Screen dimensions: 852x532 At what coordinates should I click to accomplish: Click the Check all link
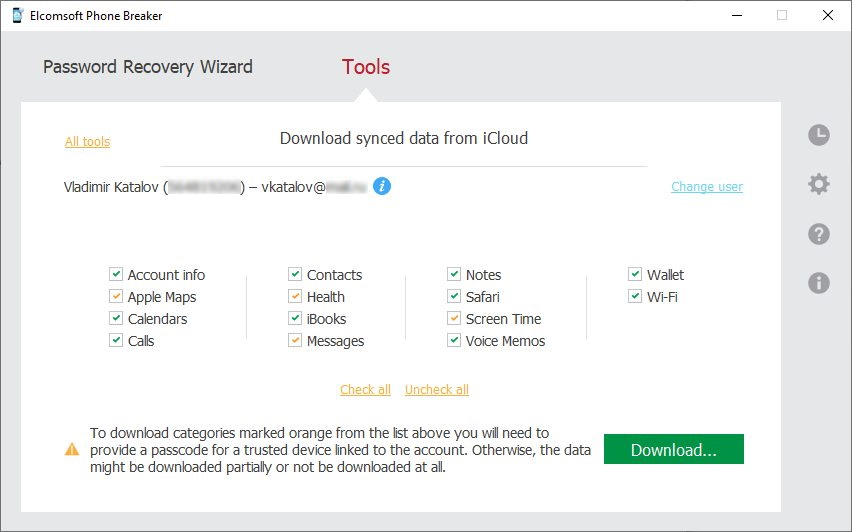pos(365,390)
